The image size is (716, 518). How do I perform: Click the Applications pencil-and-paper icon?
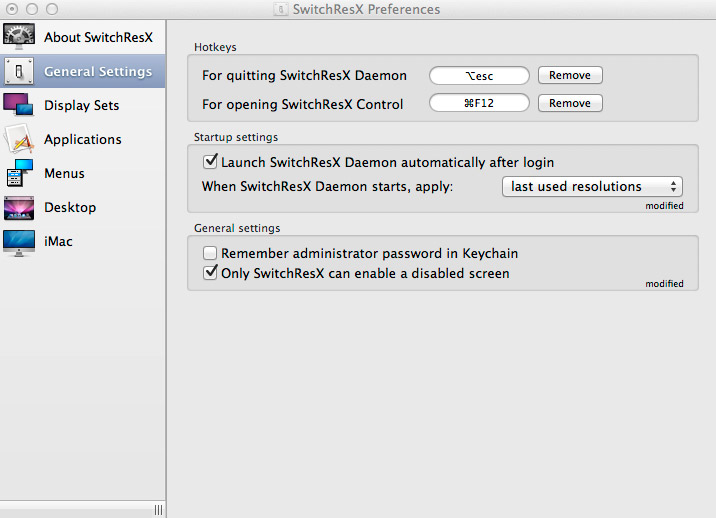click(x=19, y=139)
